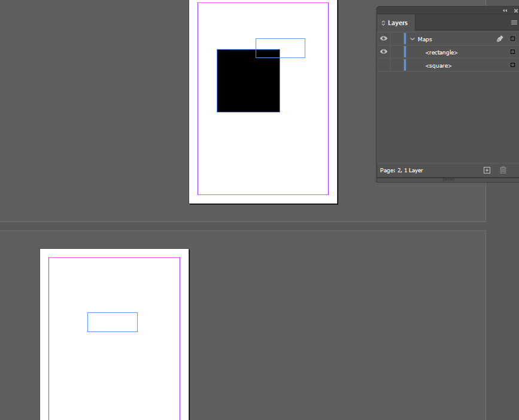The height and width of the screenshot is (420, 519).
Task: Click the diamond toggle beside the Layers tab
Action: click(383, 23)
